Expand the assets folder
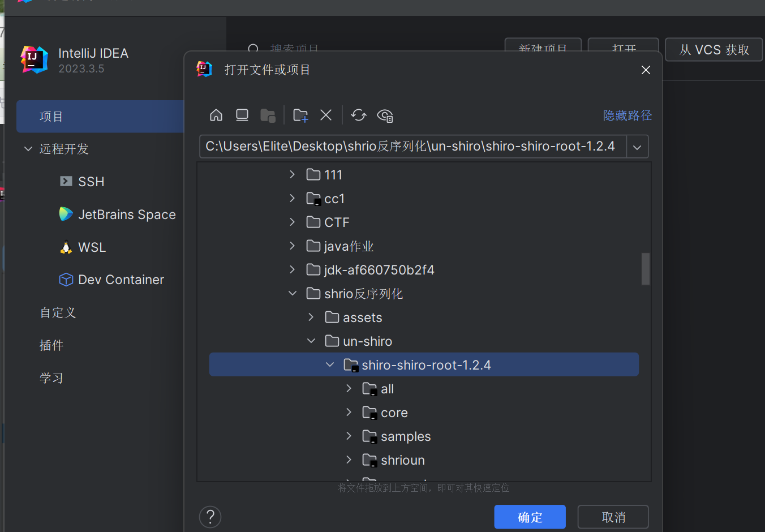 coord(311,317)
